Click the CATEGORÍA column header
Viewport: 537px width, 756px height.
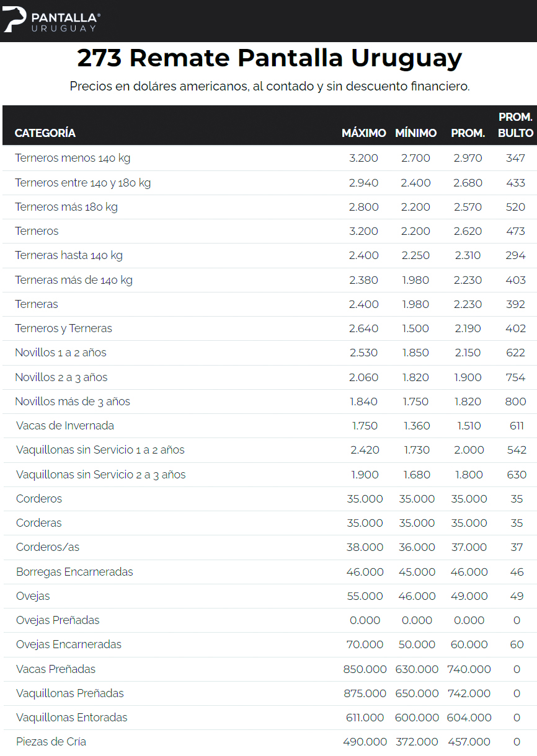pos(45,133)
